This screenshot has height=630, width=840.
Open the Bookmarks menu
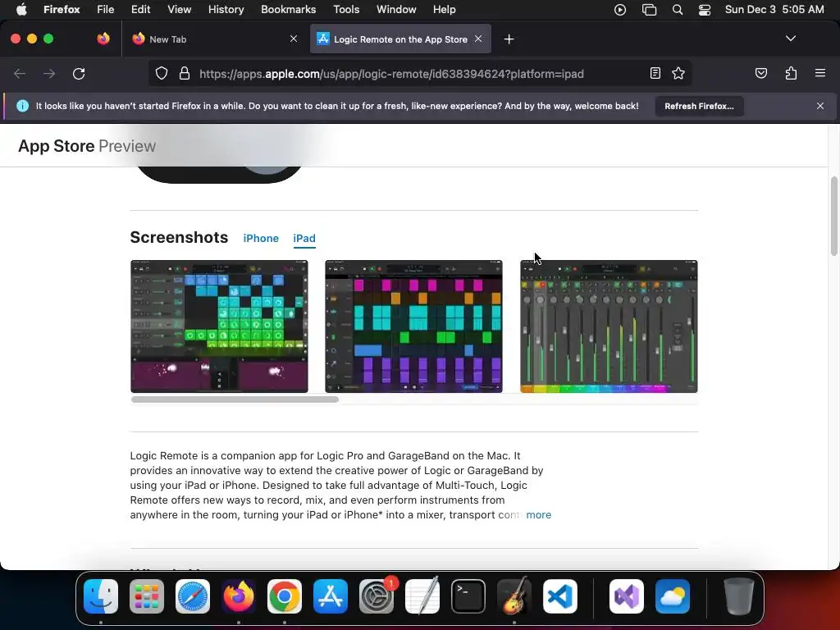point(288,10)
